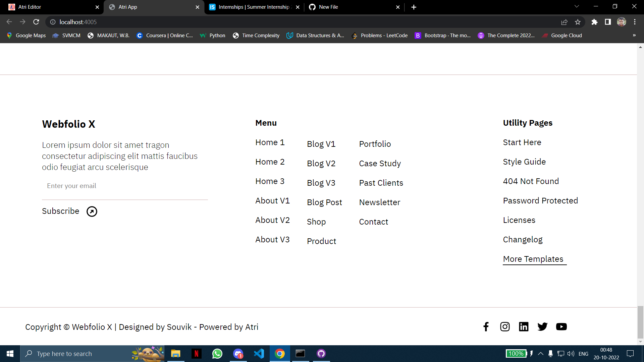Click the circular arrow next to Subscribe

click(x=92, y=211)
